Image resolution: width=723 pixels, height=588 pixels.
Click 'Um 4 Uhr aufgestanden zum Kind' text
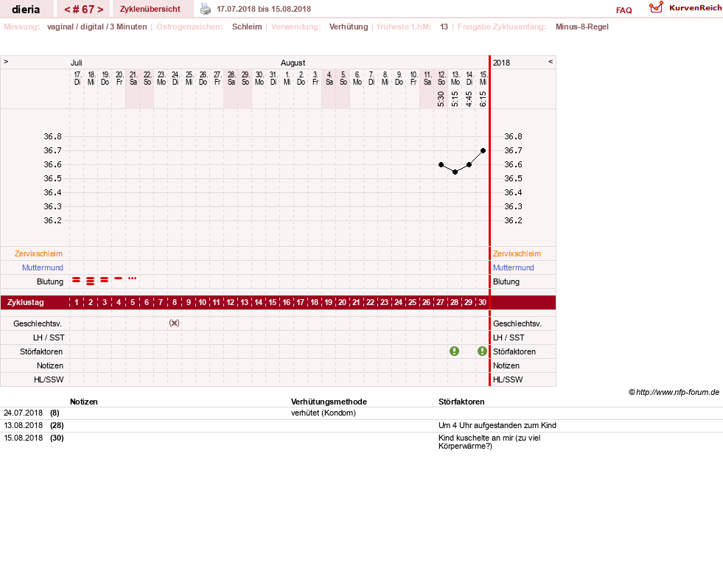[x=497, y=426]
